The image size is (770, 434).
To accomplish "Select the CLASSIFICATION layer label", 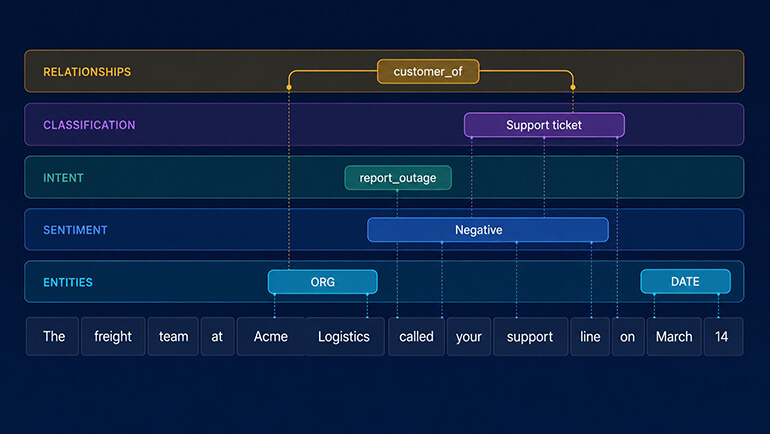I will (x=89, y=125).
